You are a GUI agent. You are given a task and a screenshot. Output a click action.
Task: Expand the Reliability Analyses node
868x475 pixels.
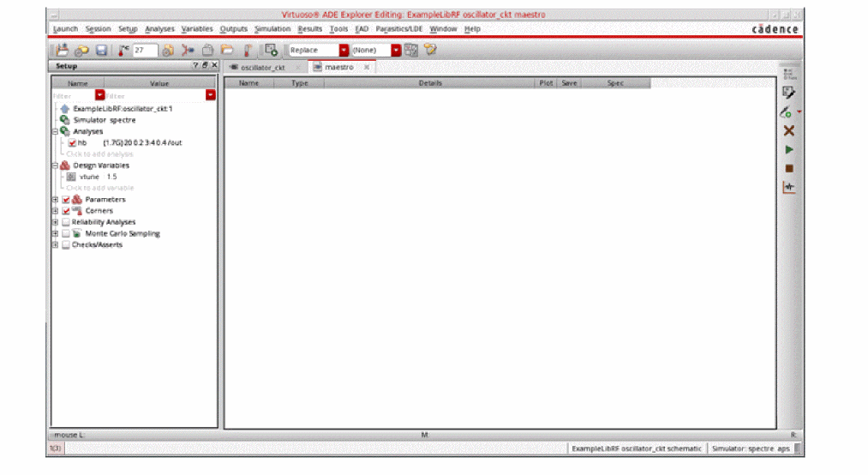(x=56, y=222)
